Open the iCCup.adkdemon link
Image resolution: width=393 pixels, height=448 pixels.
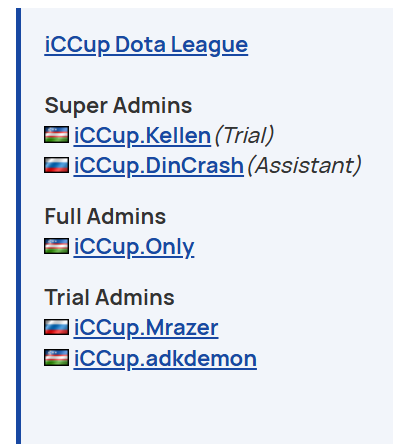165,359
